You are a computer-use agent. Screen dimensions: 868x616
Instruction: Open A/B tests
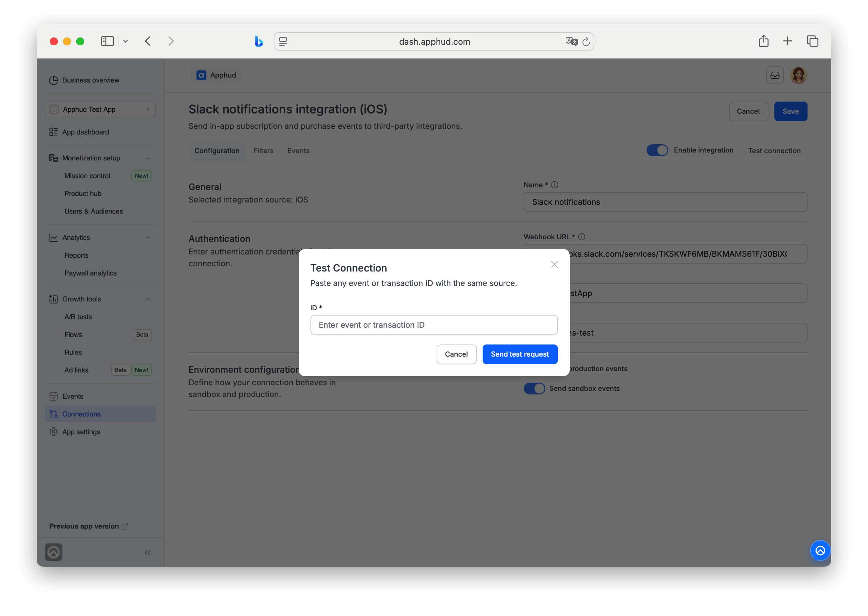point(78,317)
